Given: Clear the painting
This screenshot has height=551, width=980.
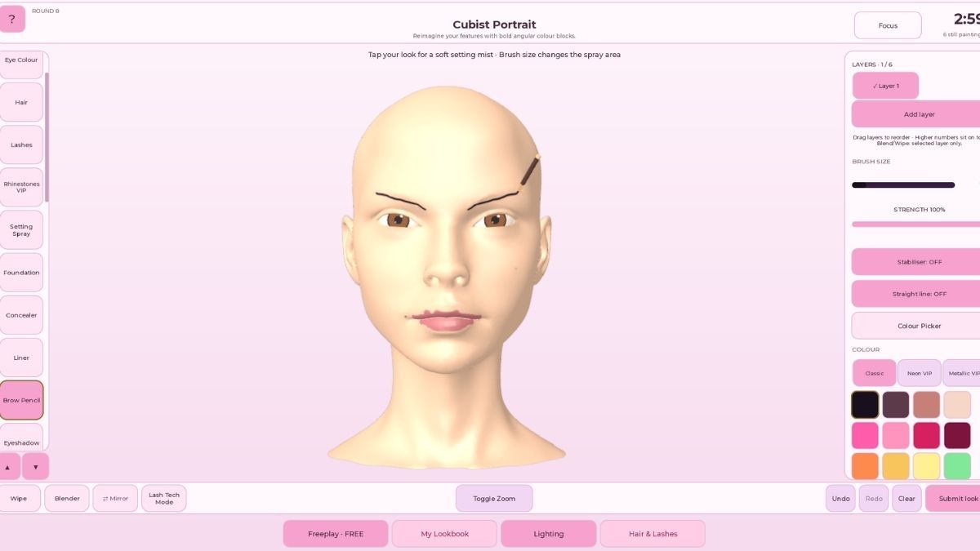Looking at the screenshot, I should pyautogui.click(x=906, y=499).
